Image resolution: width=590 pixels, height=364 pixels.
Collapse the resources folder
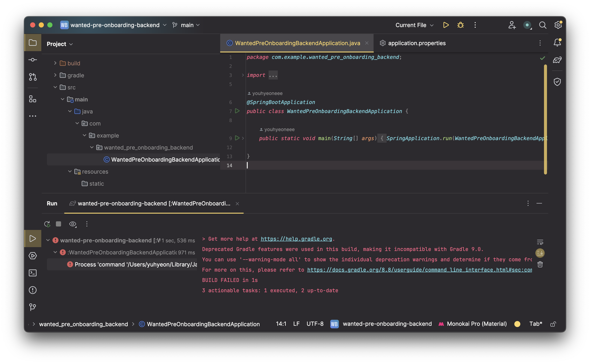click(70, 171)
